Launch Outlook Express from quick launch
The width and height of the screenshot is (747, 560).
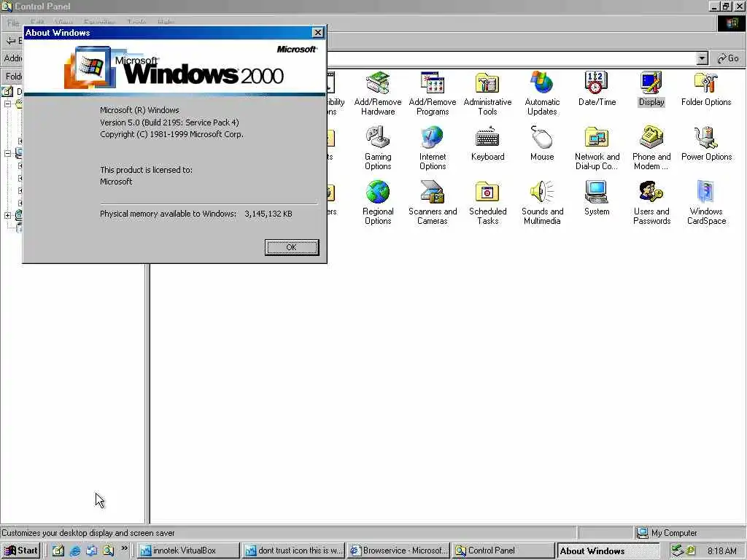(x=91, y=551)
